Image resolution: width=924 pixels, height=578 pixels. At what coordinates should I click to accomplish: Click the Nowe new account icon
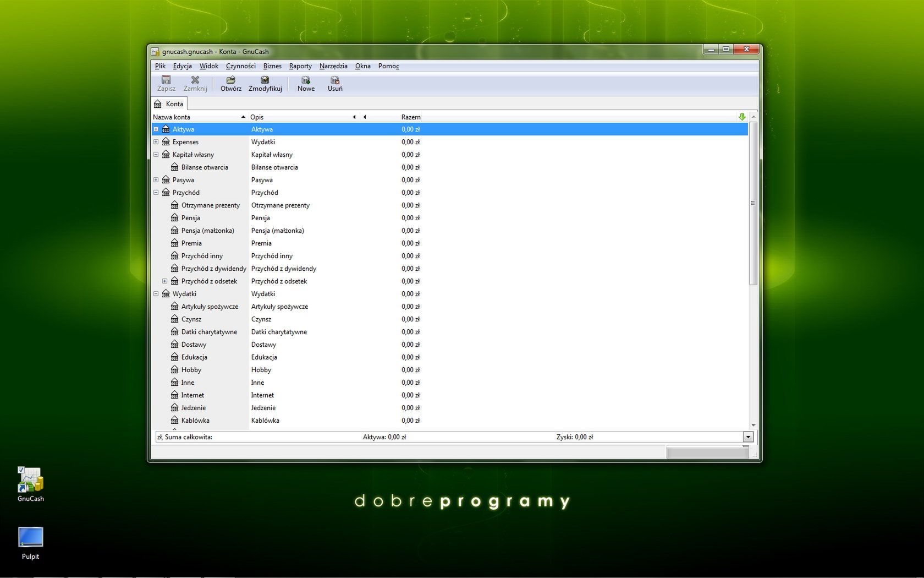coord(306,80)
